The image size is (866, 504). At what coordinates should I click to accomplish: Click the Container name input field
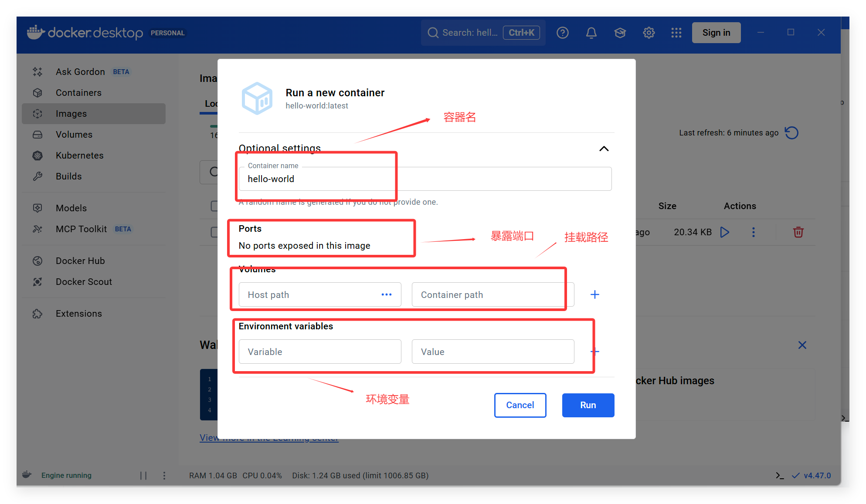(425, 179)
